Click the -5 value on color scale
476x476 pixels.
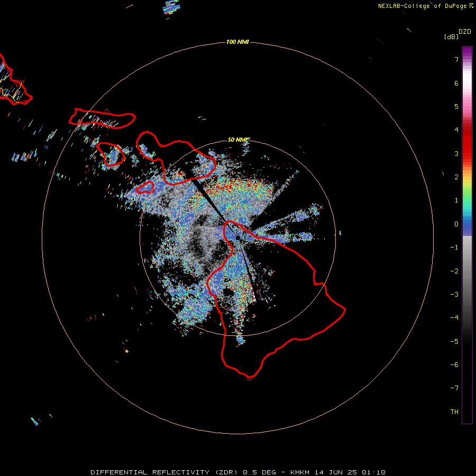click(454, 342)
